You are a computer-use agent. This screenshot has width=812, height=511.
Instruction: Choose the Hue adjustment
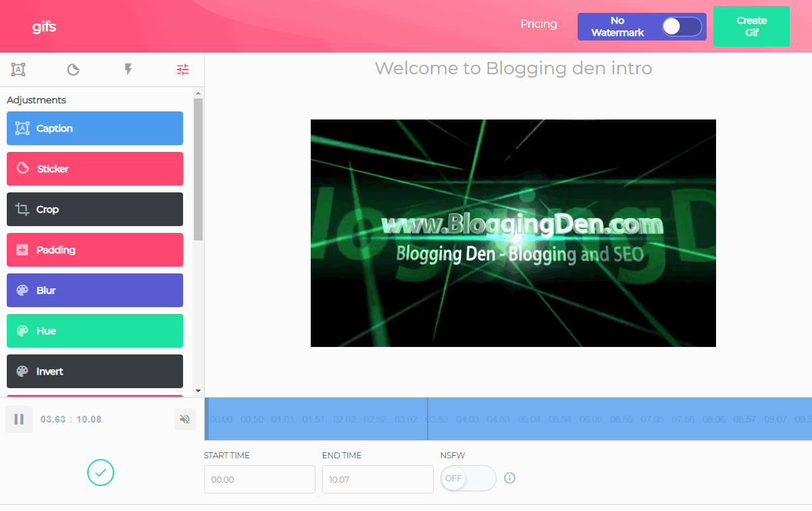(x=95, y=331)
